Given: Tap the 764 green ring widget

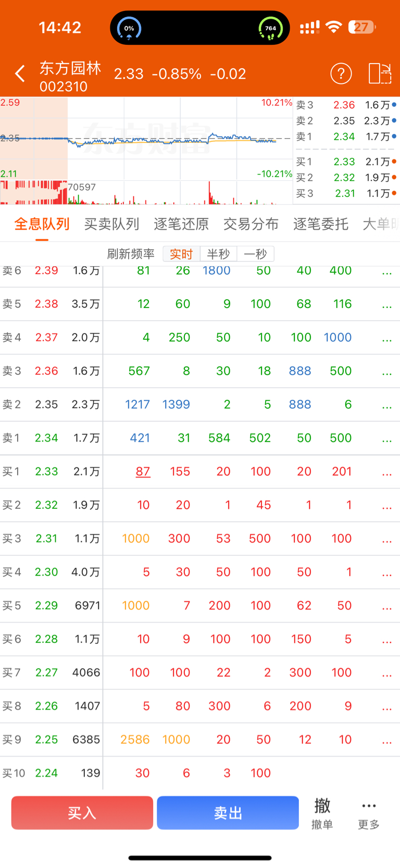Looking at the screenshot, I should tap(271, 28).
